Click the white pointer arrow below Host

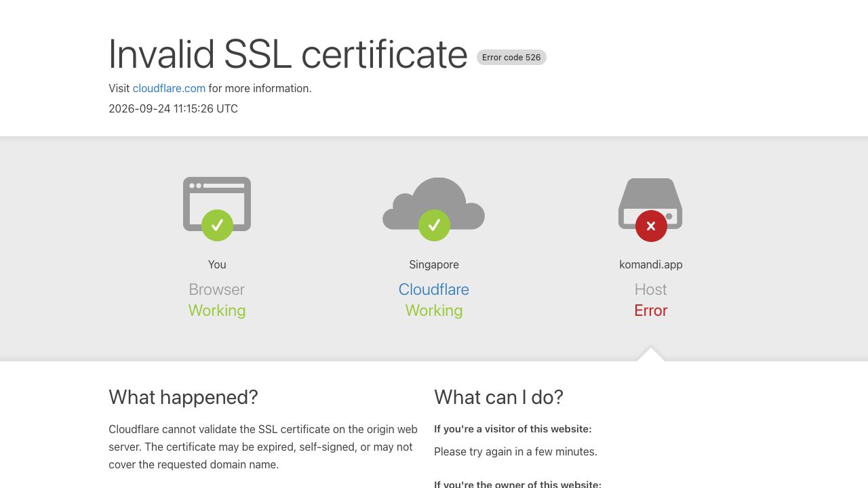pyautogui.click(x=651, y=354)
